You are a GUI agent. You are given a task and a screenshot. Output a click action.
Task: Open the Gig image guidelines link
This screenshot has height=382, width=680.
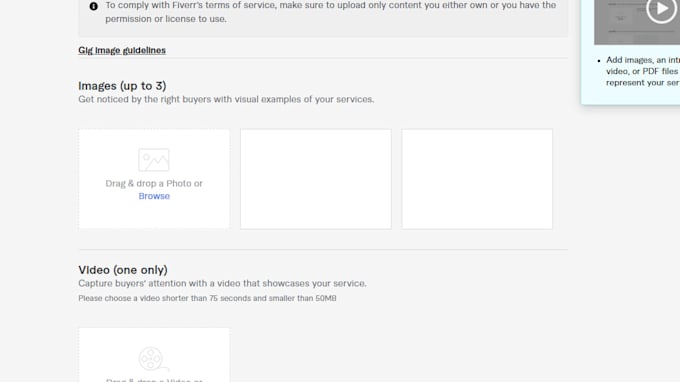tap(122, 50)
